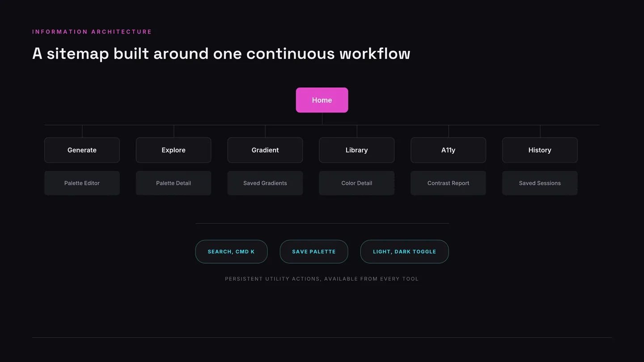Select the Saved Sessions sub-page box
The image size is (644, 362).
click(x=540, y=183)
